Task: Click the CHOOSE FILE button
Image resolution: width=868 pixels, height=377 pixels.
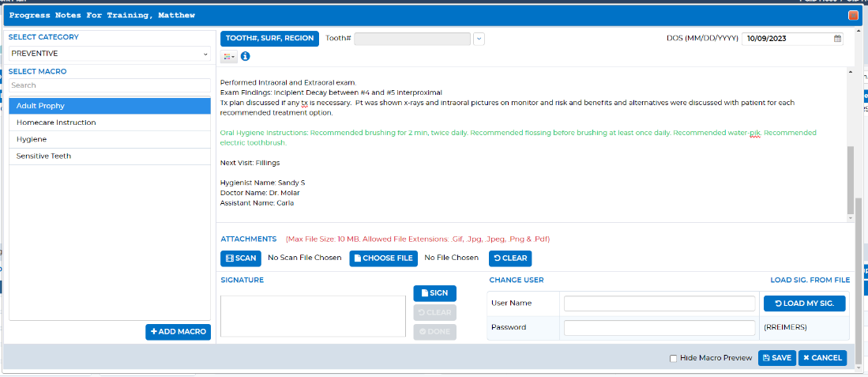Action: pos(383,258)
